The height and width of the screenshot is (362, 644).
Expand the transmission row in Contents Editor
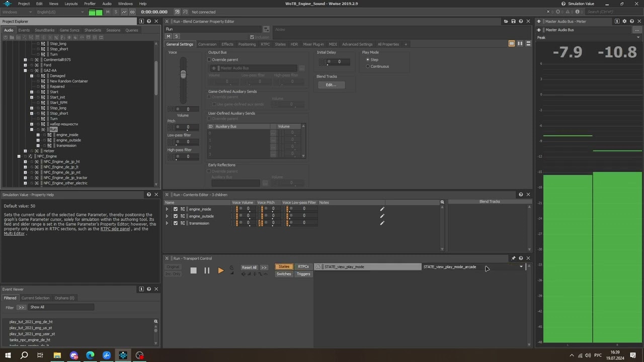click(x=167, y=223)
